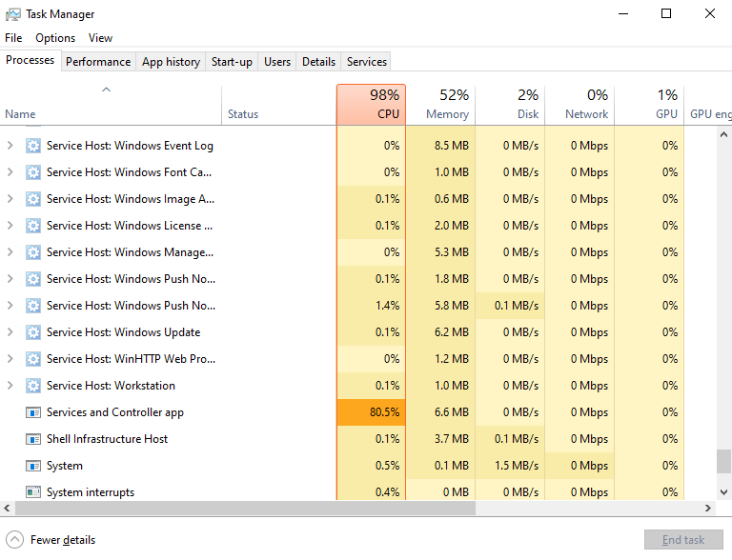Sort by the Network column header
This screenshot has height=560, width=732.
[x=579, y=105]
